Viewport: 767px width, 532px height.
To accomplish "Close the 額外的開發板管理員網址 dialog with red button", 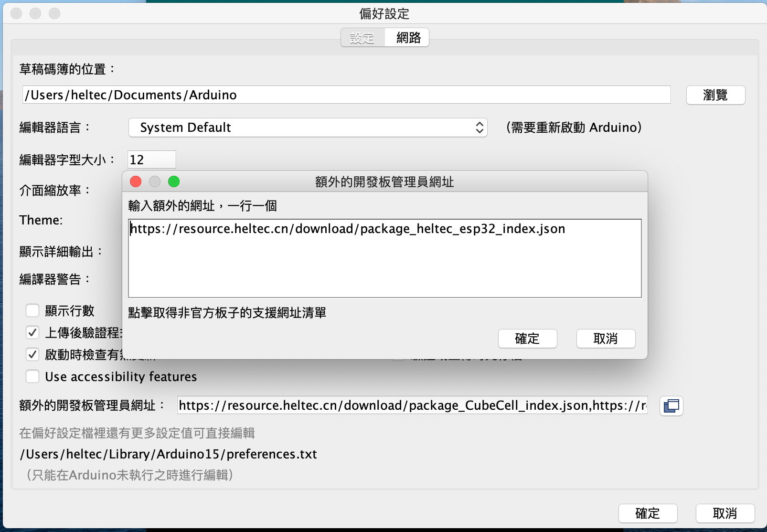I will [136, 181].
